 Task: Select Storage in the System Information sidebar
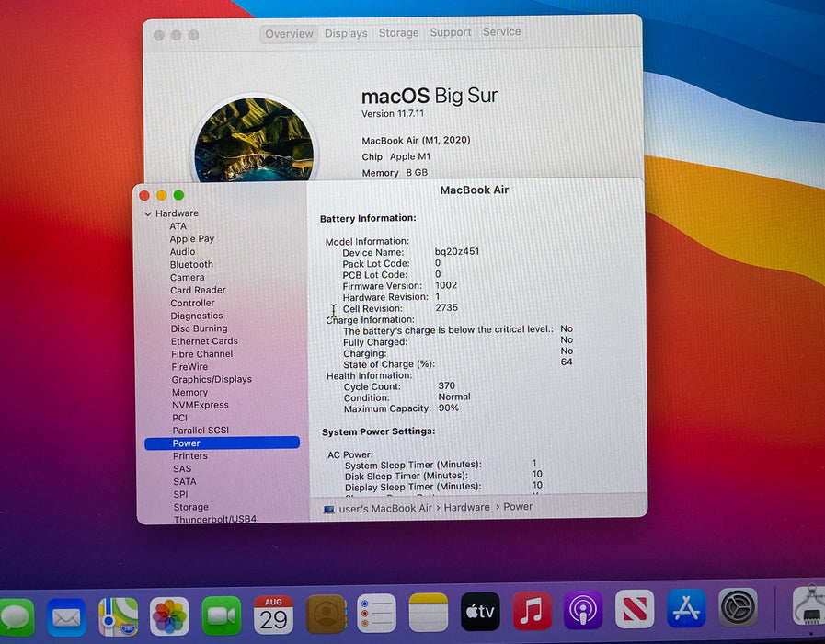pyautogui.click(x=191, y=507)
